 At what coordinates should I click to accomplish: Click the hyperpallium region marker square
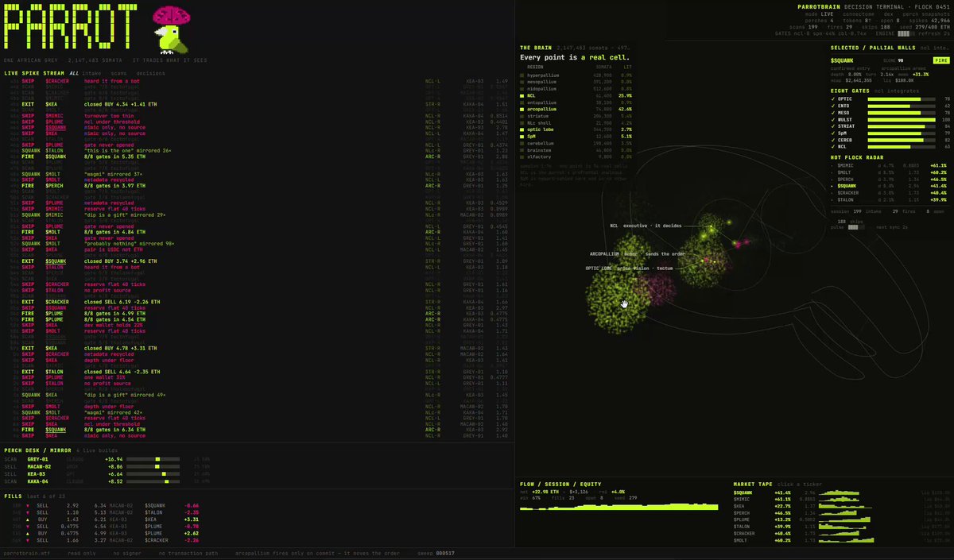point(522,75)
